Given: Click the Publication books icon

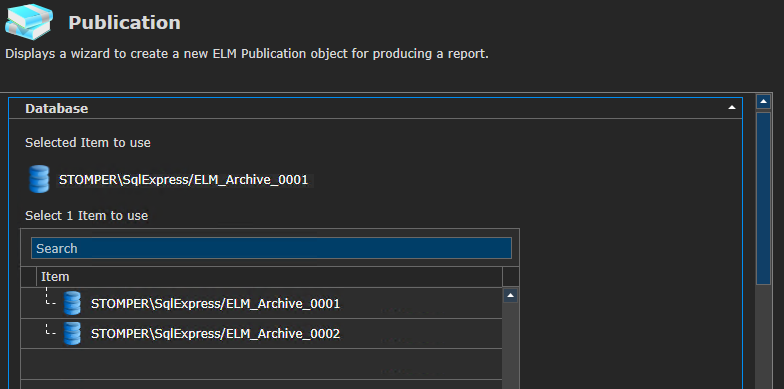Looking at the screenshot, I should pyautogui.click(x=29, y=22).
